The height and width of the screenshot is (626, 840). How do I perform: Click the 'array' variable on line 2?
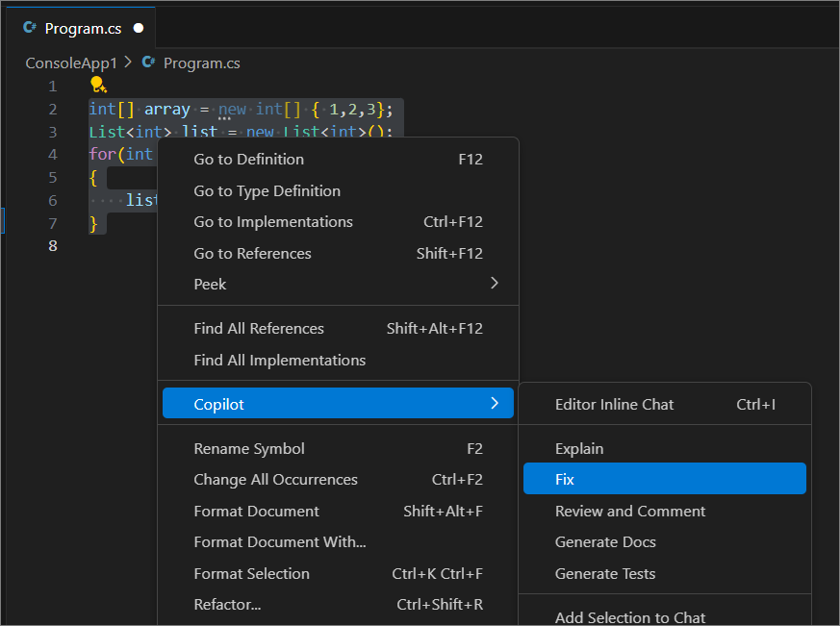167,110
